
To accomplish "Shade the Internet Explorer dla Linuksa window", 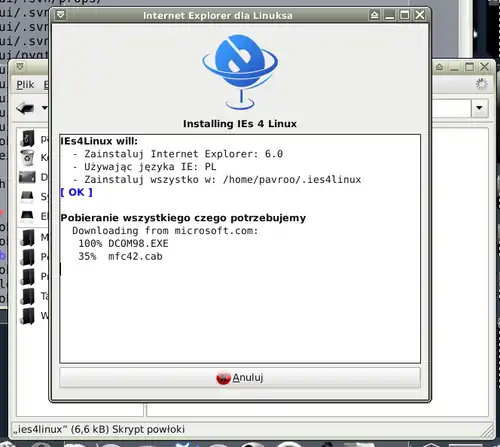I will (374, 15).
